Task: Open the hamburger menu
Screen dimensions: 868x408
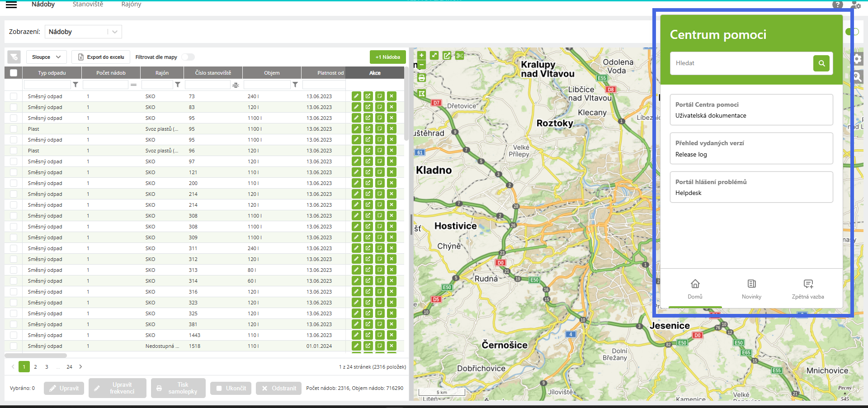Action: 11,5
